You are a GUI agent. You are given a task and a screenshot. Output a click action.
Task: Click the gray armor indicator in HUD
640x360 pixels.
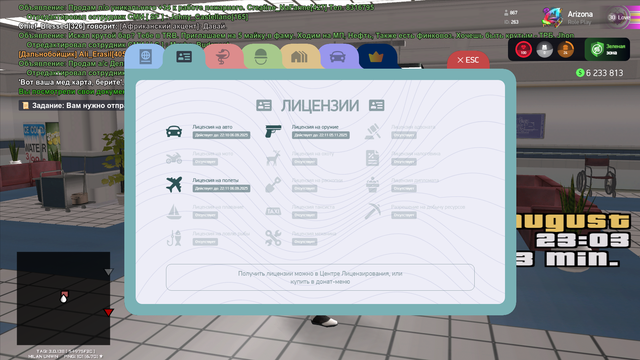[x=544, y=50]
